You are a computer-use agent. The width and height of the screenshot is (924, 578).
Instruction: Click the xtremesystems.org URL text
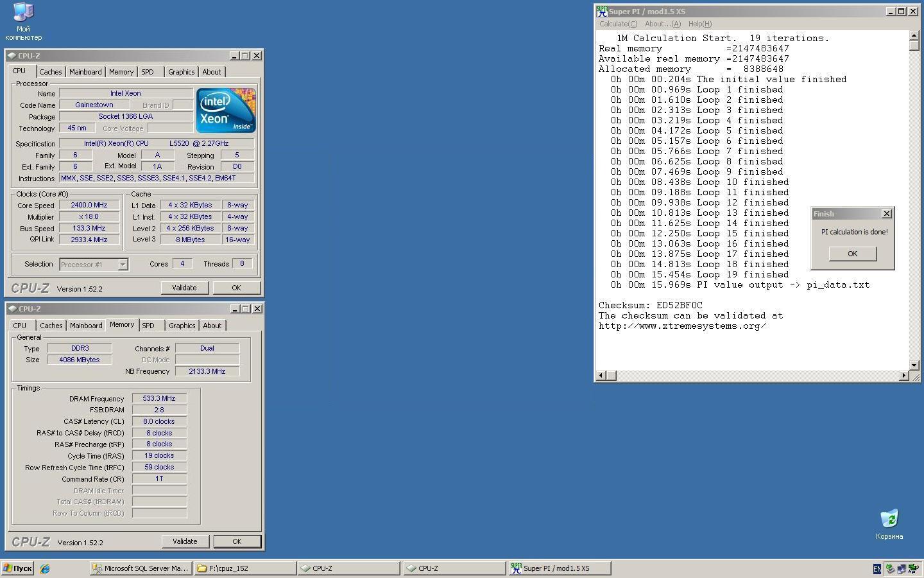[x=683, y=326]
